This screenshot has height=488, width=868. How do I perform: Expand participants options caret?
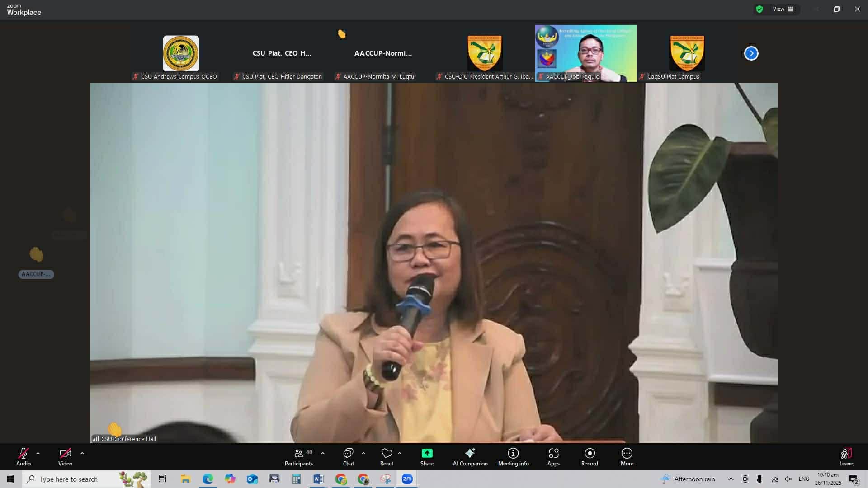click(x=323, y=453)
